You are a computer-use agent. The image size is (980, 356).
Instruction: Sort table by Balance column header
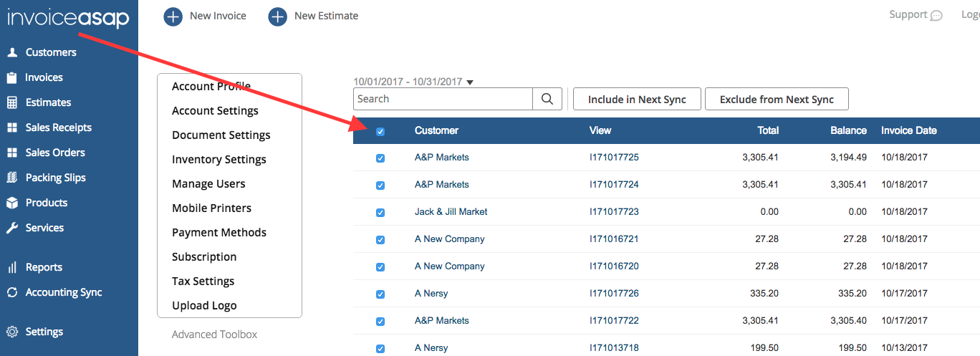point(848,130)
